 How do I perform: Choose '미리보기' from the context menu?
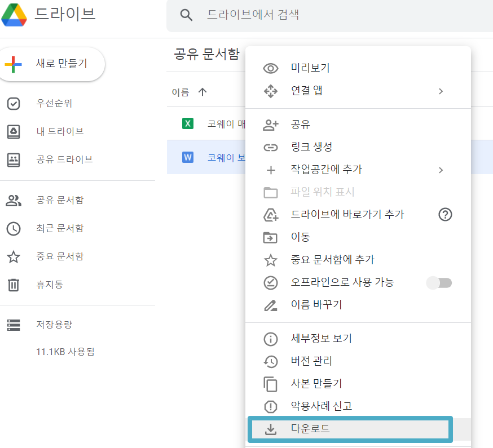[358, 68]
